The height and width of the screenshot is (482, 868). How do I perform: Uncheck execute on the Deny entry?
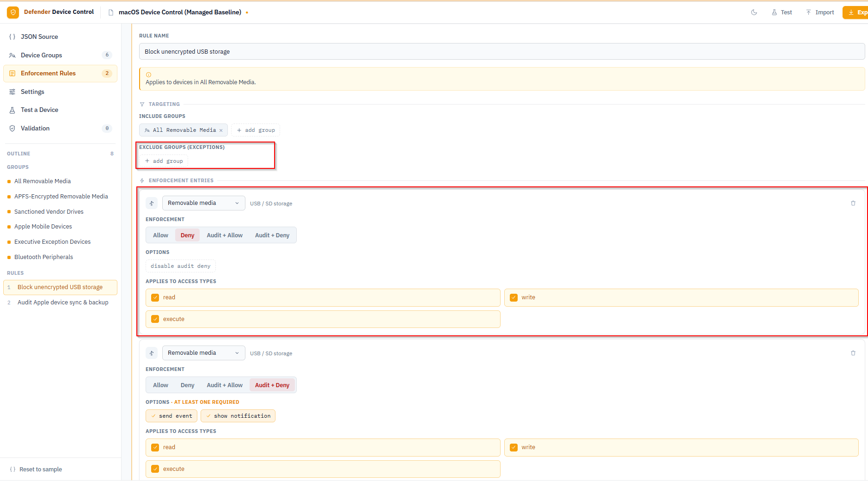[x=155, y=319]
